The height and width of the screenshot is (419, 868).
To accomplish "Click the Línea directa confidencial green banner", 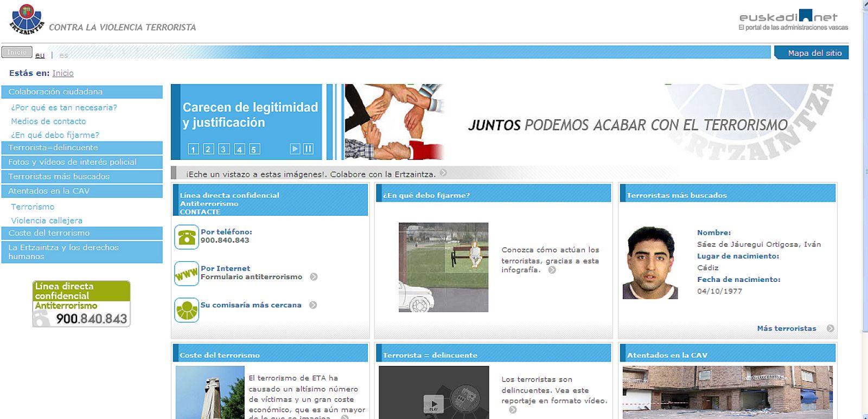I will pyautogui.click(x=81, y=304).
